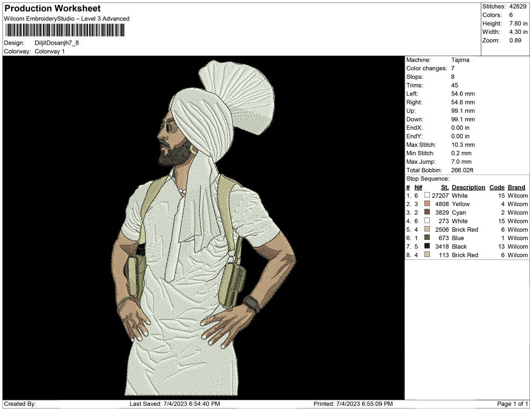Click stitch count '27207' in stop row 1
This screenshot has height=409, width=532.
click(x=440, y=195)
